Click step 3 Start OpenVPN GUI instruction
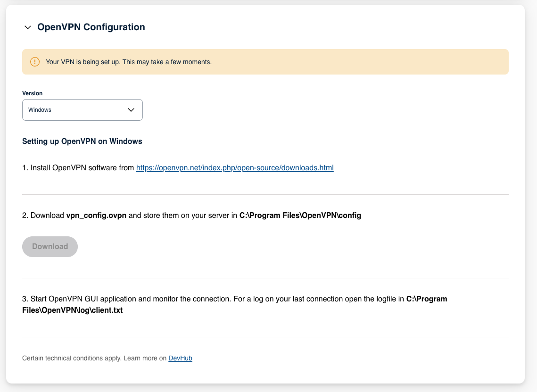Screen dimensions: 537x392 tap(141, 299)
